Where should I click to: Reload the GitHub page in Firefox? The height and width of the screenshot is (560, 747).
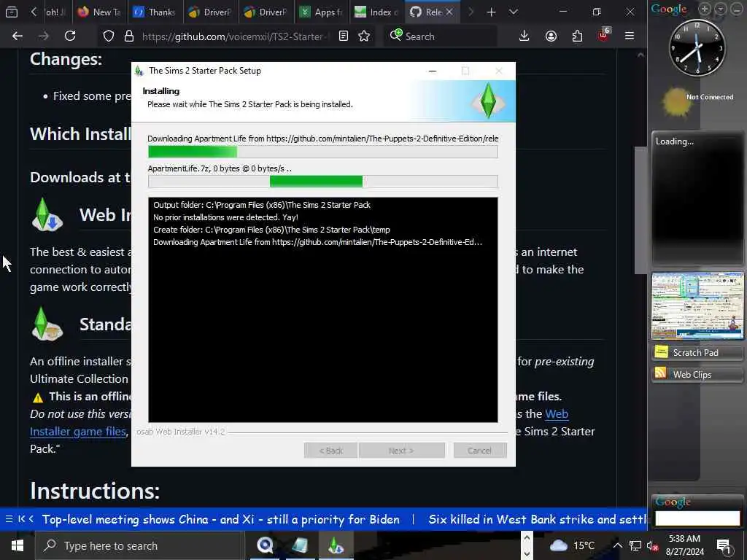pyautogui.click(x=70, y=36)
